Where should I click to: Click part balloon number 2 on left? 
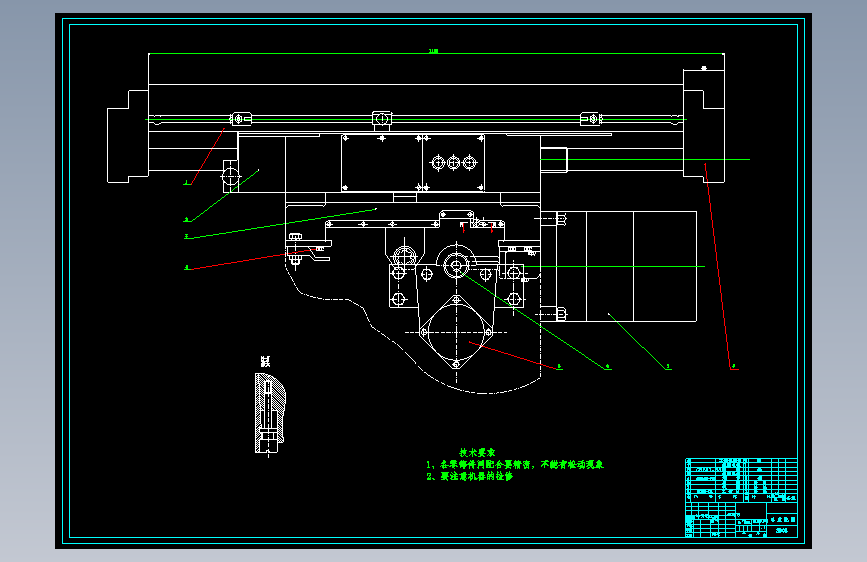187,220
